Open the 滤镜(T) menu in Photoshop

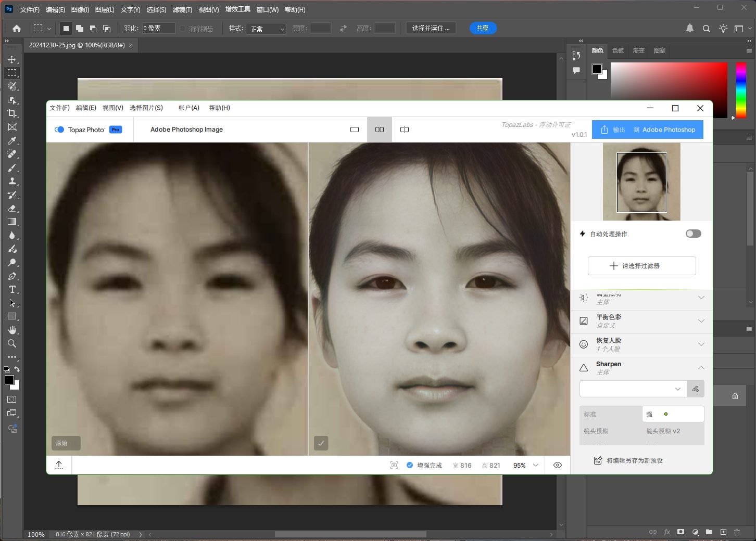point(182,10)
